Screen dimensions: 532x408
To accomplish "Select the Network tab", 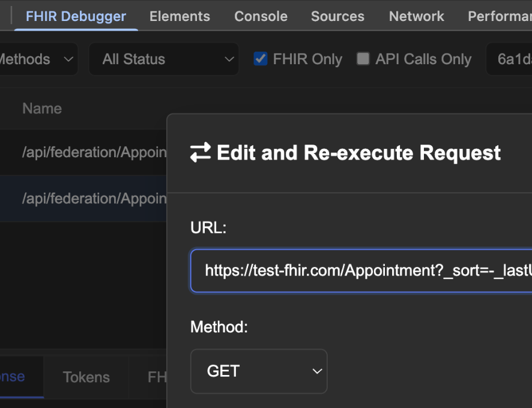I will click(x=416, y=16).
